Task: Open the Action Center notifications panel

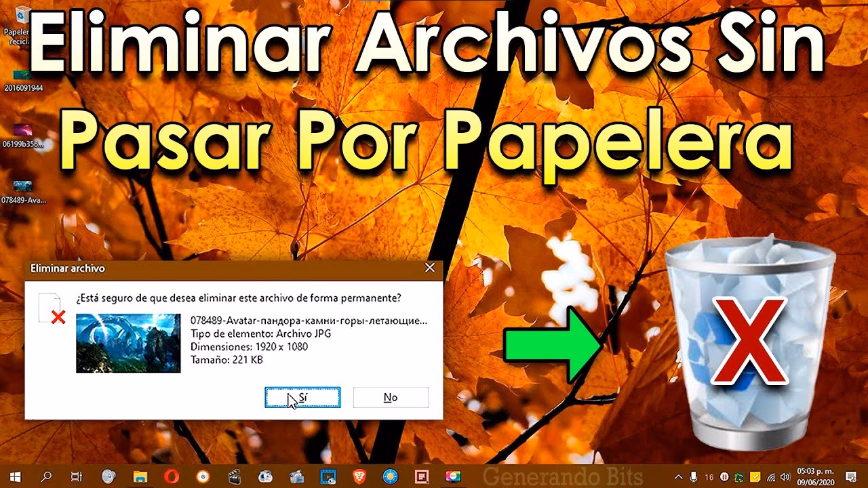Action: coord(850,477)
